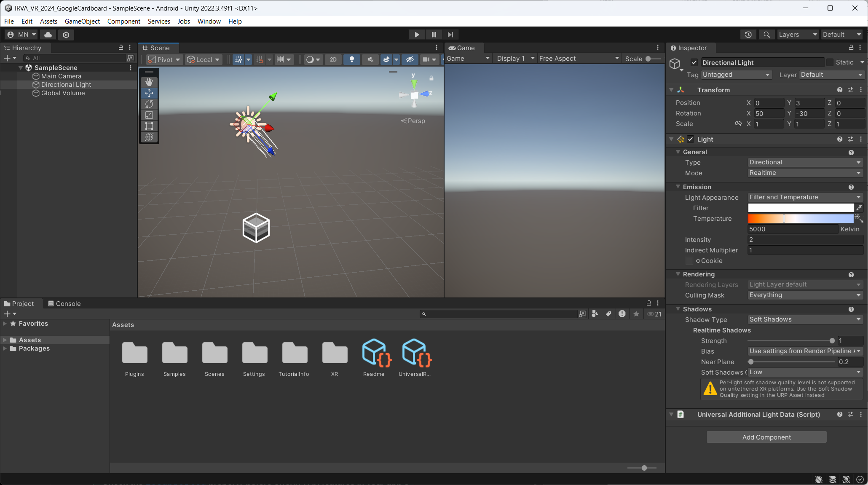This screenshot has height=485, width=868.
Task: Select the Rect transform tool
Action: pos(149,126)
